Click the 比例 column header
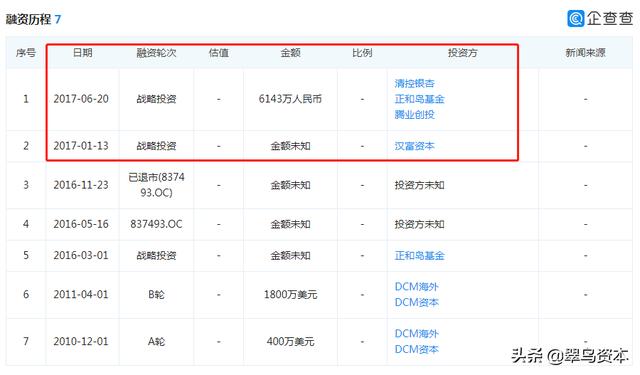Image resolution: width=640 pixels, height=375 pixels. (362, 53)
